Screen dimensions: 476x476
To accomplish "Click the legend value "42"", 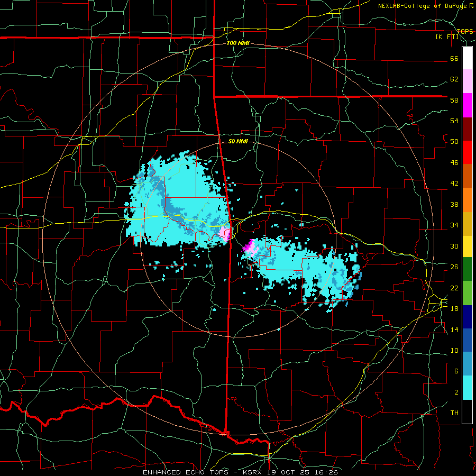I will pyautogui.click(x=454, y=184).
